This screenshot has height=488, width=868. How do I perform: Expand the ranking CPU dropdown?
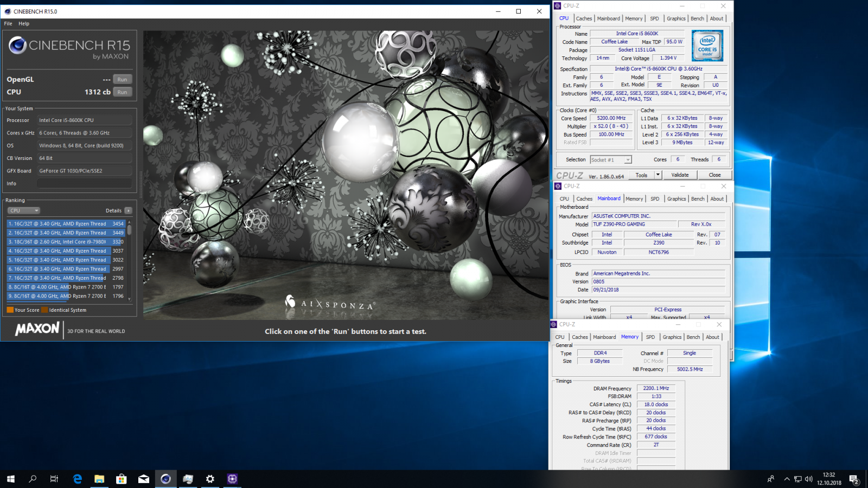pyautogui.click(x=24, y=210)
